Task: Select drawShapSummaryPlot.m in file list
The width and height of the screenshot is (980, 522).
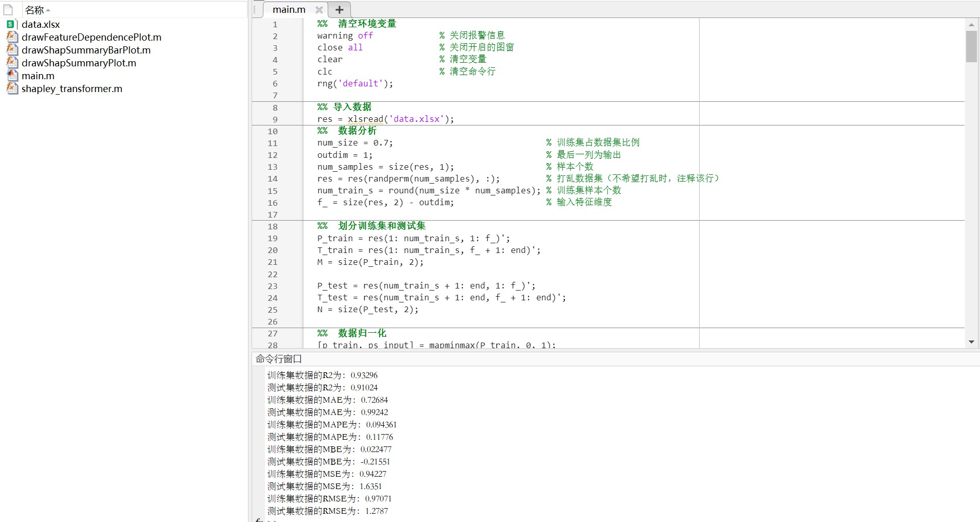Action: click(x=79, y=63)
